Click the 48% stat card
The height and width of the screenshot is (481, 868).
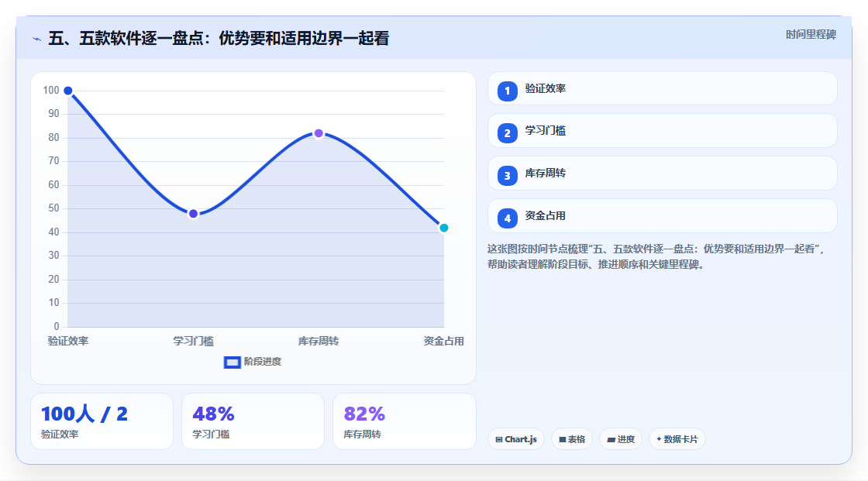point(253,421)
